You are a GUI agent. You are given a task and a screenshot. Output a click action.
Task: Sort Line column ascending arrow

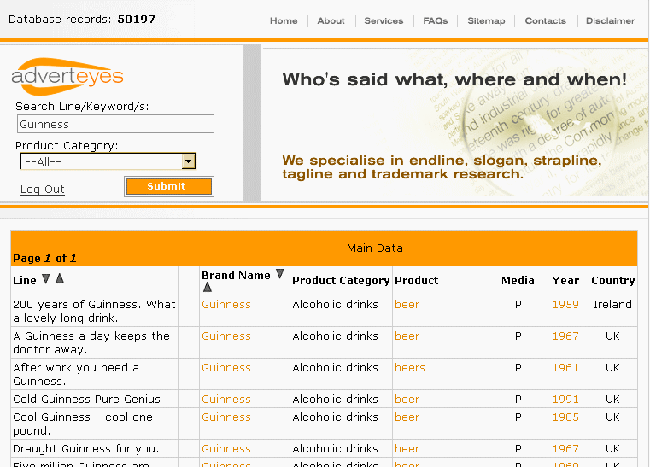[60, 278]
